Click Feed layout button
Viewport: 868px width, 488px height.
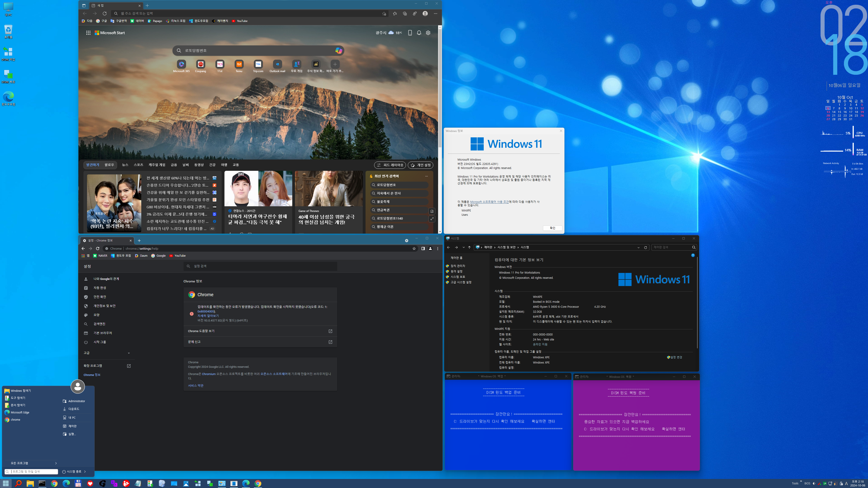point(390,165)
